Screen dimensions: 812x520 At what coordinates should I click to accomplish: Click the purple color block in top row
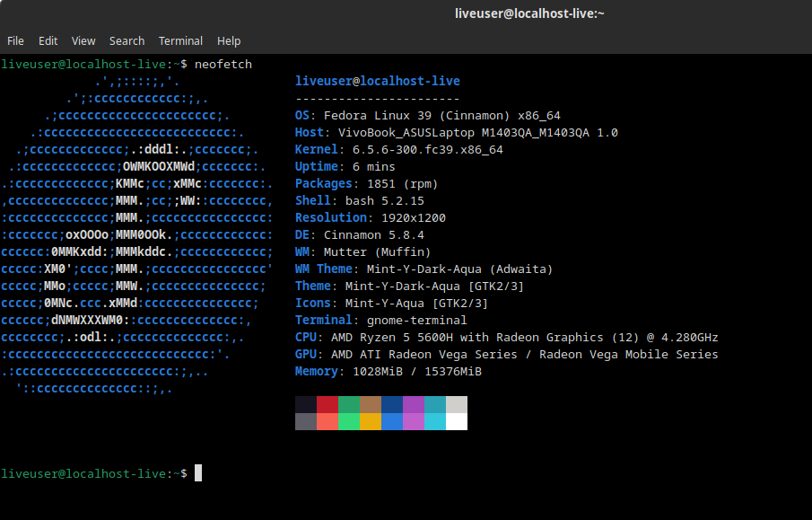click(414, 405)
